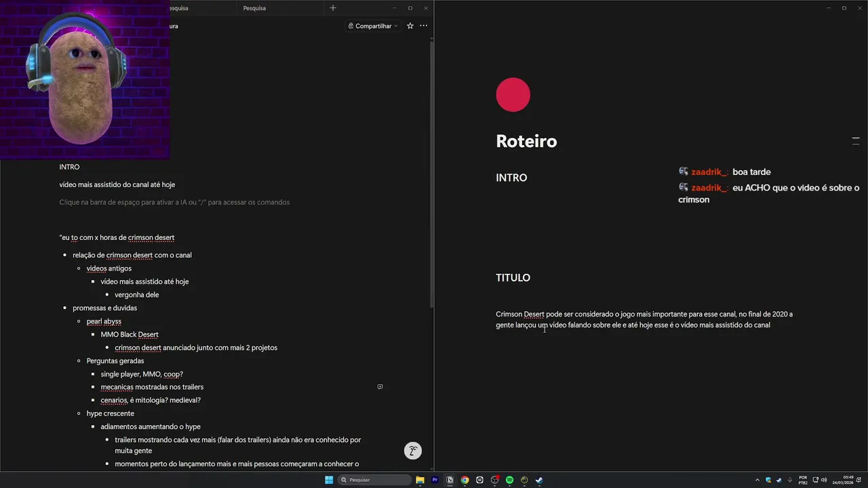
Task: Favorite the page with the star icon
Action: [x=410, y=26]
